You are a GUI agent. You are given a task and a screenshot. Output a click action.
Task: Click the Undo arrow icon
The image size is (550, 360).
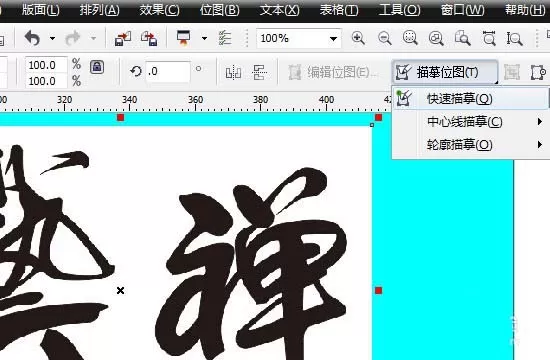click(33, 38)
